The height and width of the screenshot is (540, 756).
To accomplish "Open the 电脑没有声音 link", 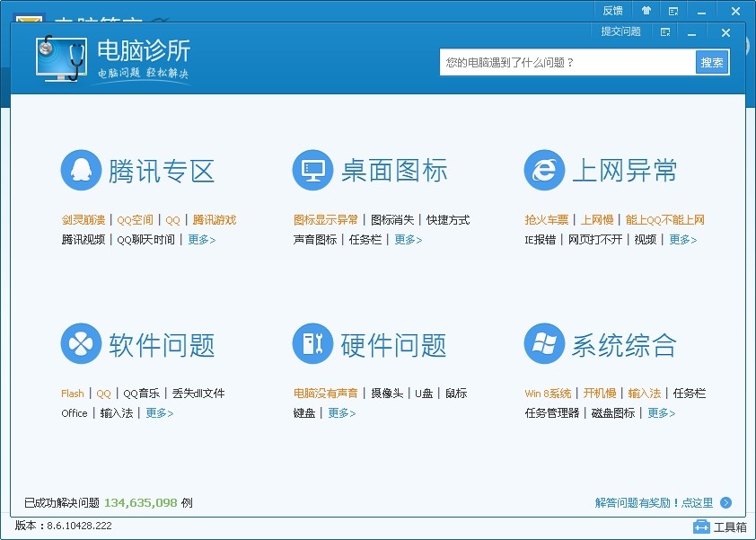I will click(x=325, y=394).
